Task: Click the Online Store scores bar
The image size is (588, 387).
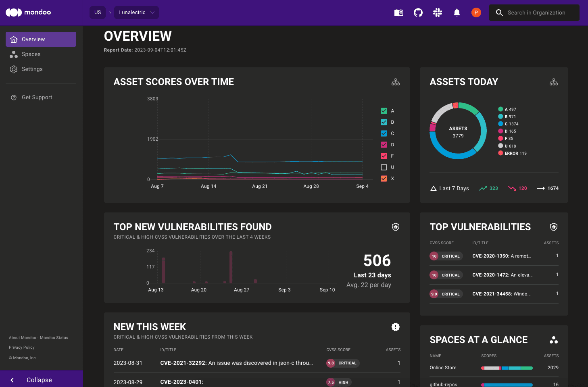Action: pyautogui.click(x=507, y=368)
